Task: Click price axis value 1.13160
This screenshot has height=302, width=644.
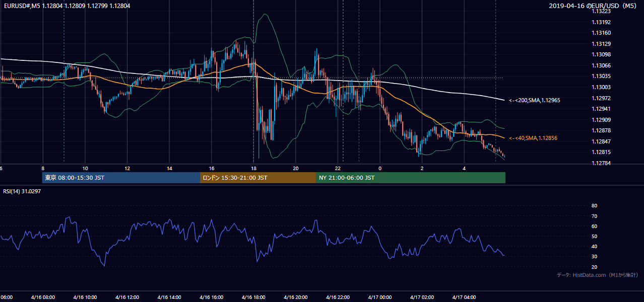Action: click(601, 33)
